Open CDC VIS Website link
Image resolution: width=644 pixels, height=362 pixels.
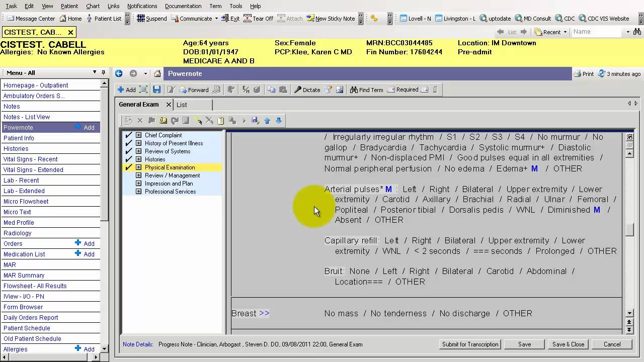pyautogui.click(x=604, y=19)
